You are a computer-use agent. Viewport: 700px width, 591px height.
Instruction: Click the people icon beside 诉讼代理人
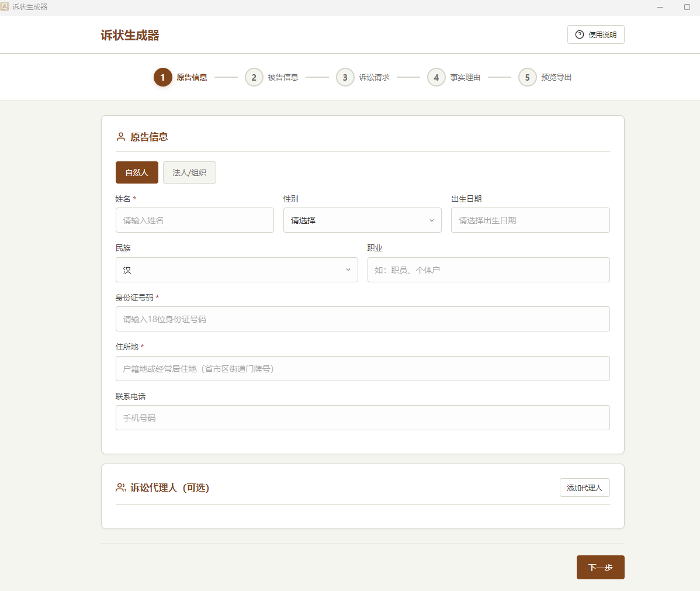point(120,487)
